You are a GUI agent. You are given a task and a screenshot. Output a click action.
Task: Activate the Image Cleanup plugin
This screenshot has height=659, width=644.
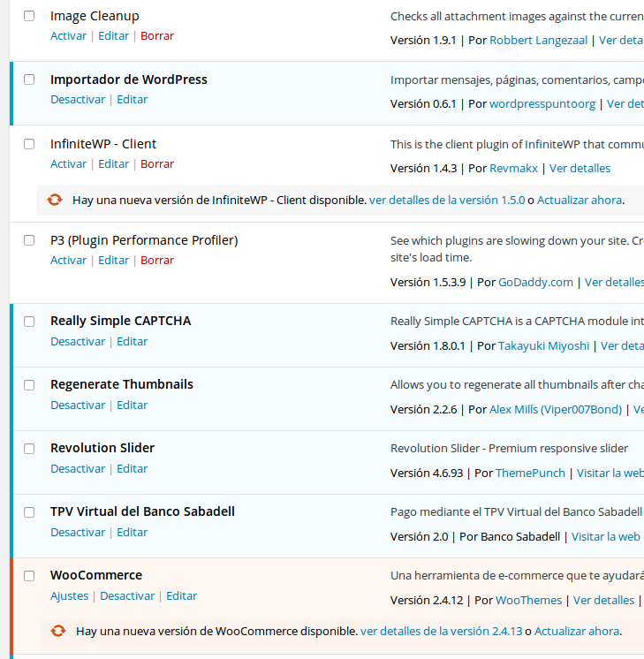pyautogui.click(x=69, y=35)
